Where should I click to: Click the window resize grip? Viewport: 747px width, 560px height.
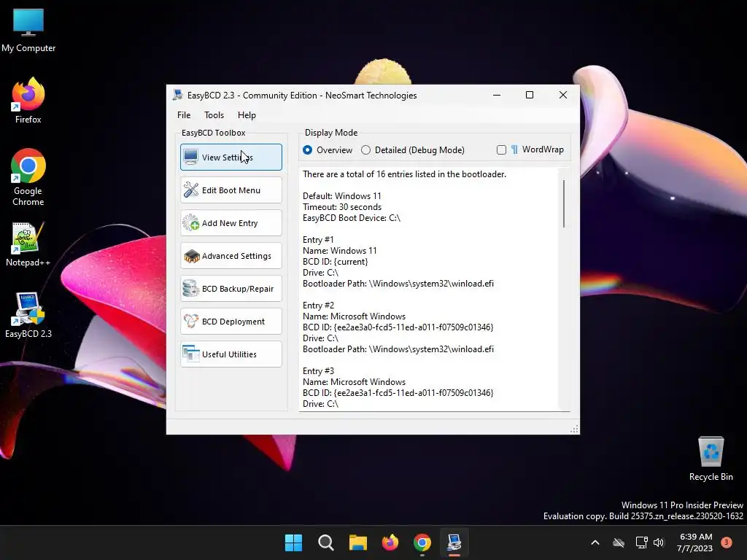pyautogui.click(x=574, y=429)
